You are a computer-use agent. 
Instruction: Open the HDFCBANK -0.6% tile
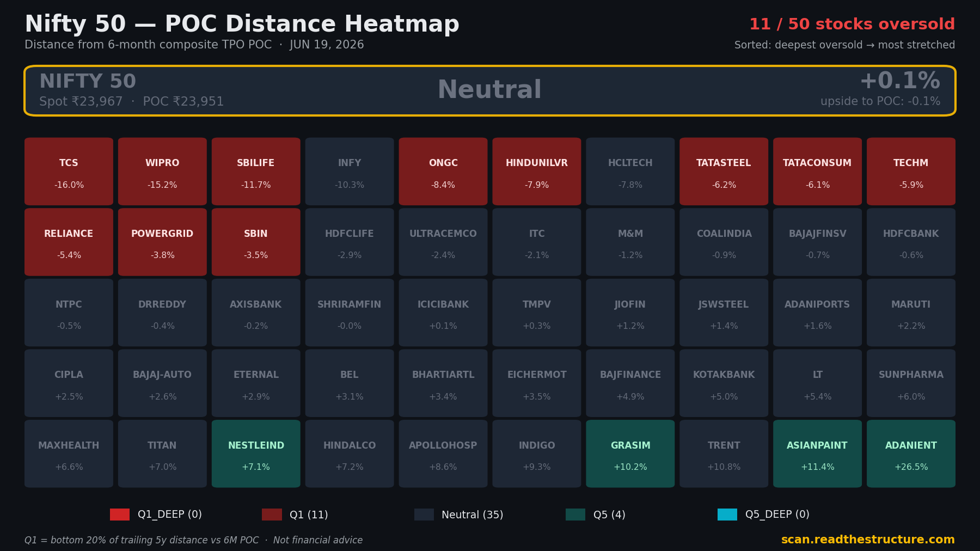tap(911, 242)
